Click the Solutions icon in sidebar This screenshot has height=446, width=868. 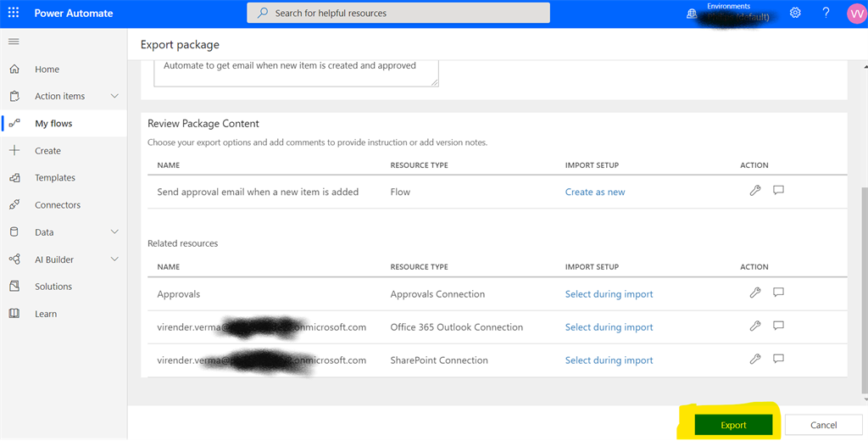[14, 287]
